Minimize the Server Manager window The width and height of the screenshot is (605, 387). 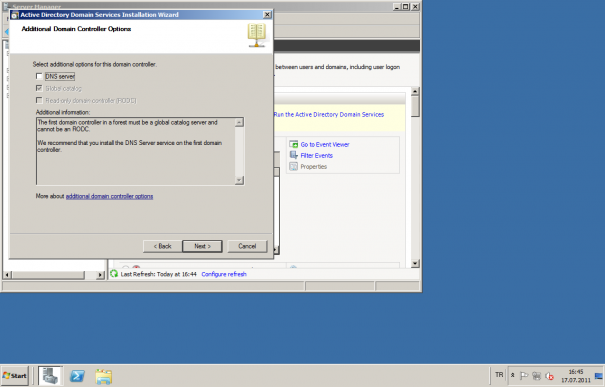coord(397,7)
